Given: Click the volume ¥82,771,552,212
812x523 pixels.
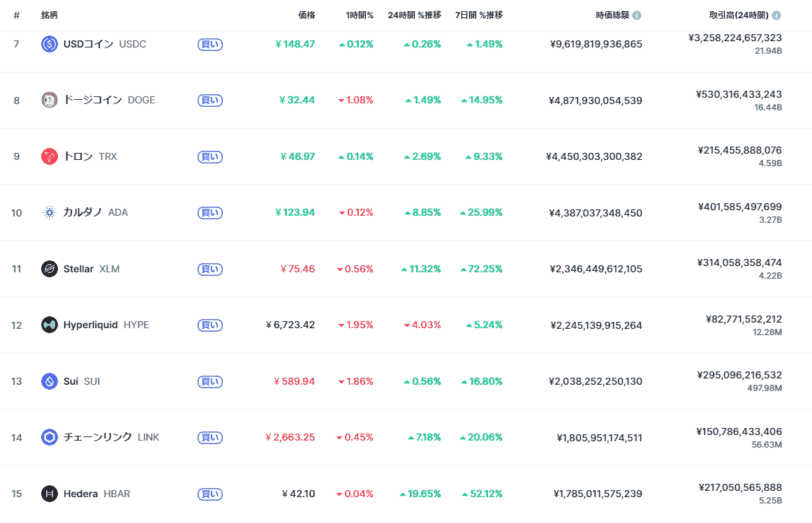Looking at the screenshot, I should (x=744, y=319).
